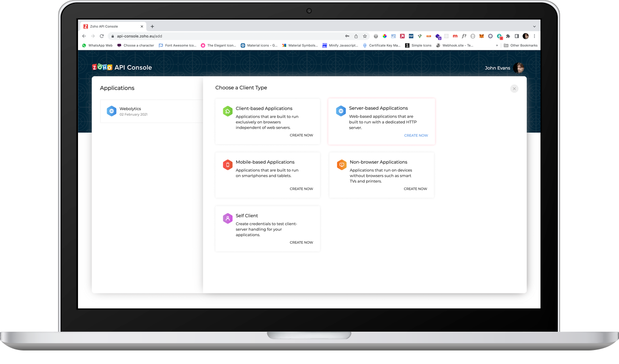The width and height of the screenshot is (619, 364).
Task: Open the browser tab search dropdown arrow
Action: pos(534,26)
